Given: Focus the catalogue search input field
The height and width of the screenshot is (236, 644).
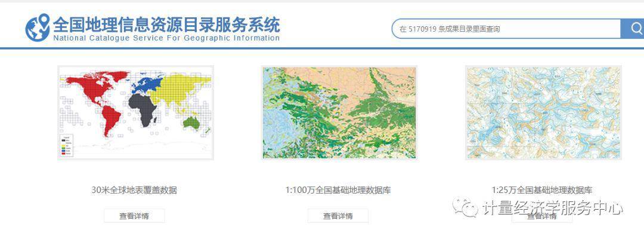Looking at the screenshot, I should coord(506,29).
